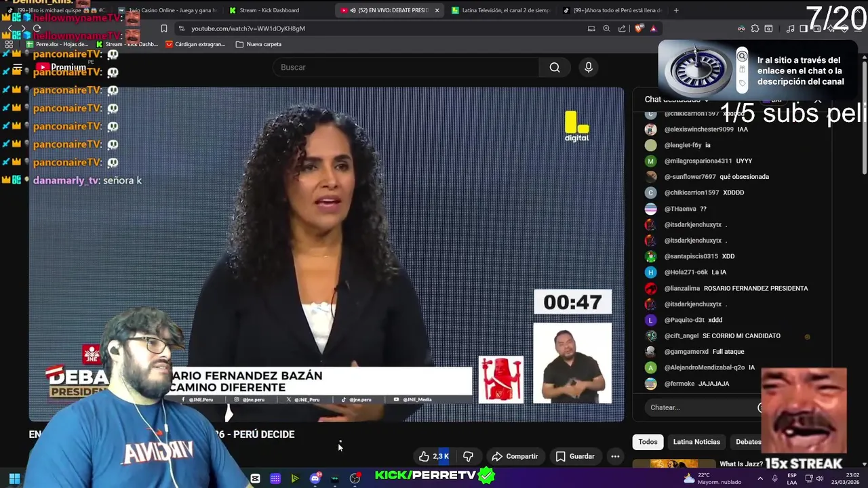The width and height of the screenshot is (868, 488).
Task: Click chat user @santapiscis0315
Action: tap(691, 256)
